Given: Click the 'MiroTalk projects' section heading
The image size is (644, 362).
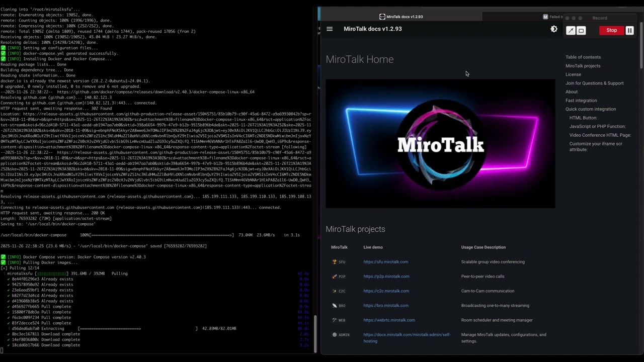Looking at the screenshot, I should tap(355, 229).
